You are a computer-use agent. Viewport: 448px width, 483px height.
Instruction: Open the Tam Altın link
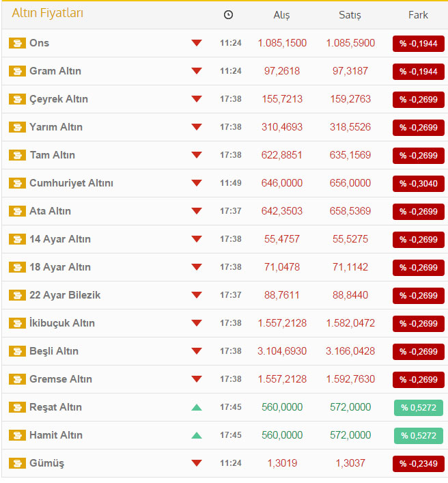(x=52, y=155)
